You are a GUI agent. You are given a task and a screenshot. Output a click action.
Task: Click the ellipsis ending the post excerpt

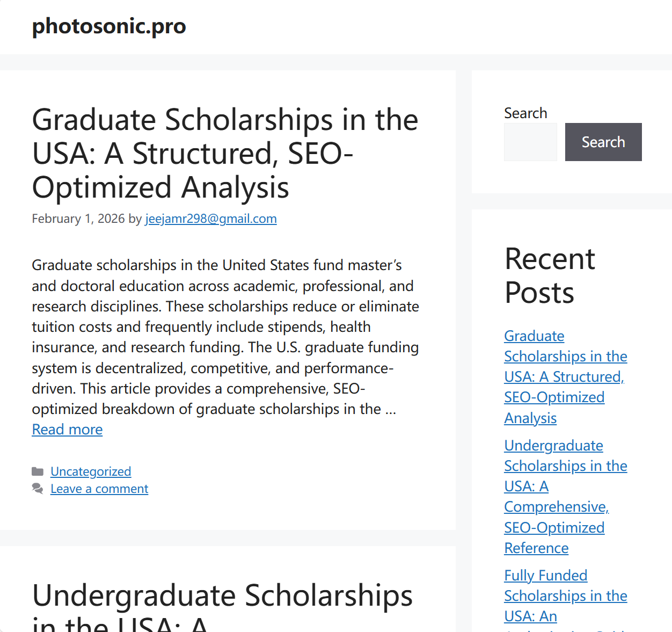(390, 410)
